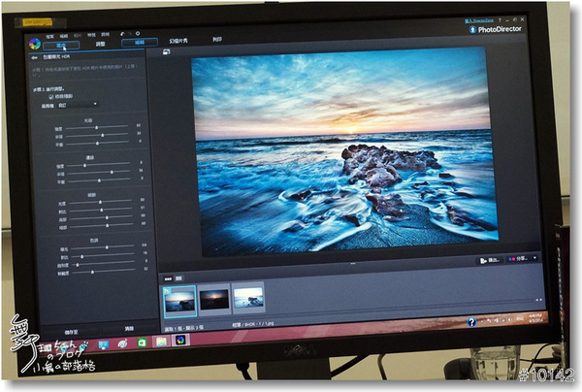Click the Save To button at panel bottom
This screenshot has width=582, height=392.
(71, 332)
